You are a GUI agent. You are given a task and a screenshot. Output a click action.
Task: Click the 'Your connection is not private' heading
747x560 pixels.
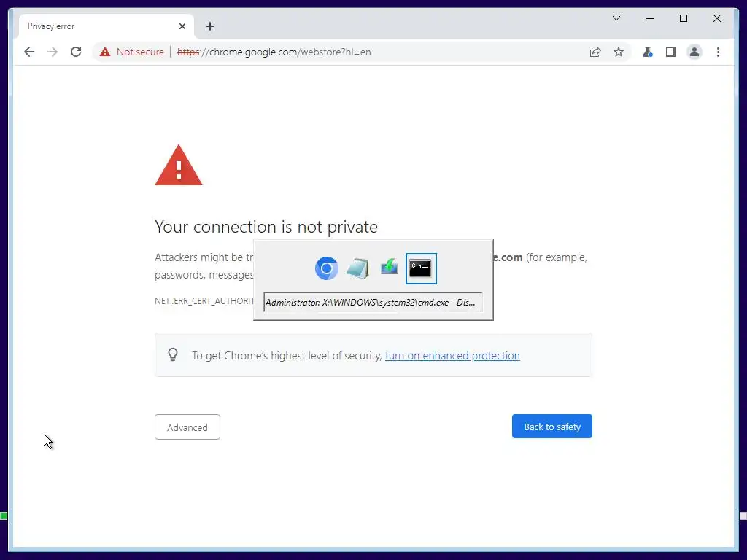pyautogui.click(x=266, y=227)
